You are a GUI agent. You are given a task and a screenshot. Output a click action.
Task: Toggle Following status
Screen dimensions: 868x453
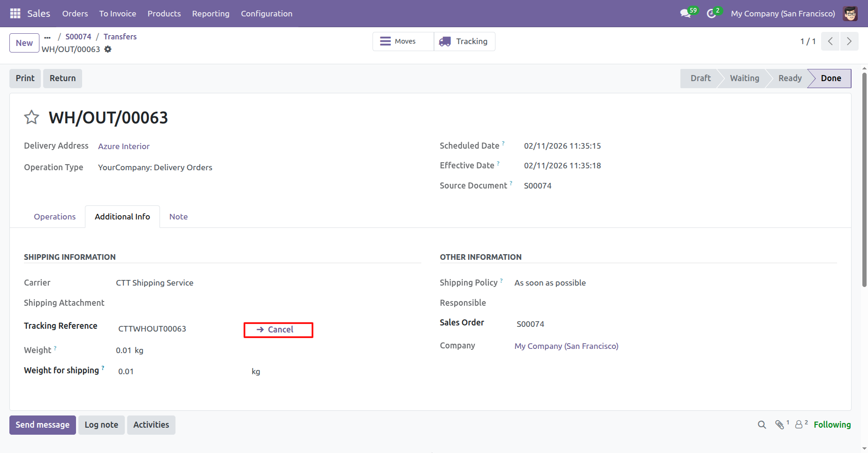coord(832,425)
